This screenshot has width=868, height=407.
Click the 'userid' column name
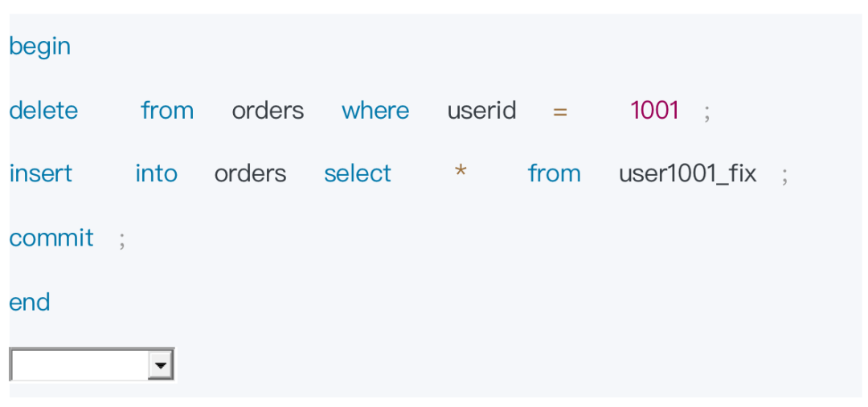pos(481,110)
